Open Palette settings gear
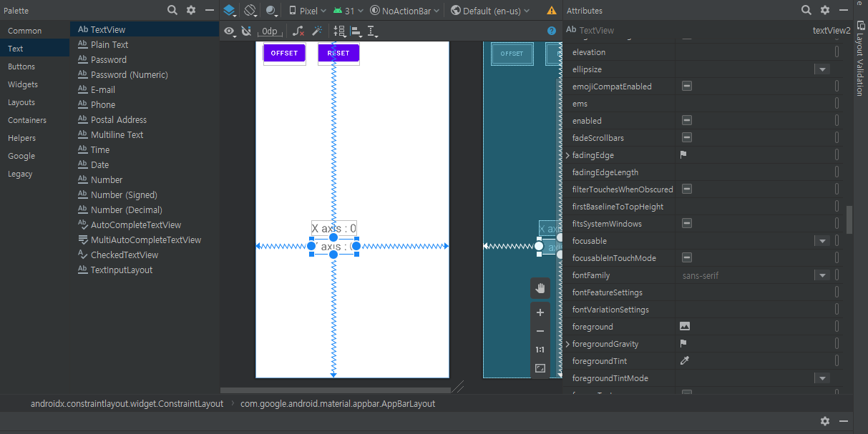The height and width of the screenshot is (434, 868). (x=191, y=10)
